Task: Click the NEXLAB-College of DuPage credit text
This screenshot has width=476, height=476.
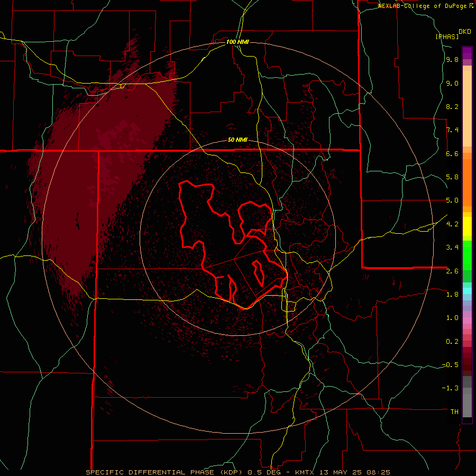Action: pos(423,6)
